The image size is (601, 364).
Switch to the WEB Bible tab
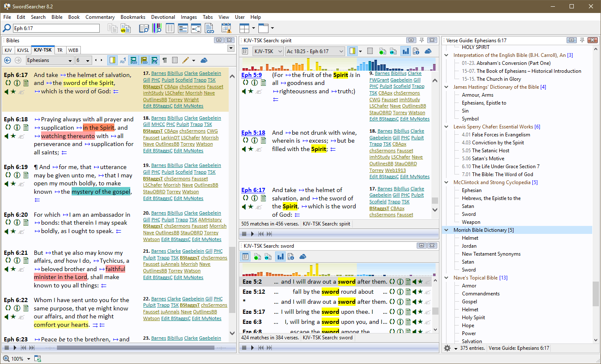(73, 50)
